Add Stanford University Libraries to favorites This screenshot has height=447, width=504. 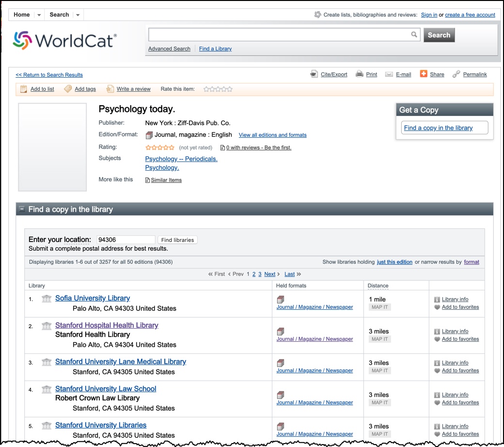460,434
